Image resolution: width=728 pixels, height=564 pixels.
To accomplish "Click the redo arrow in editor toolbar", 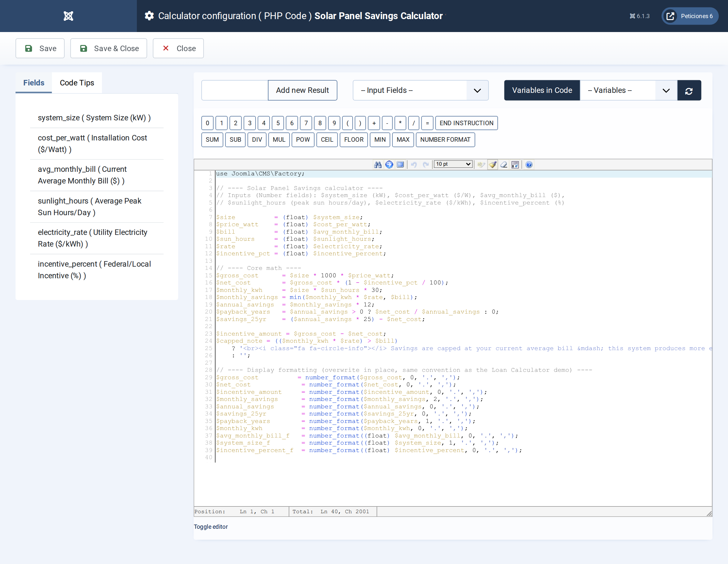I will (x=425, y=165).
